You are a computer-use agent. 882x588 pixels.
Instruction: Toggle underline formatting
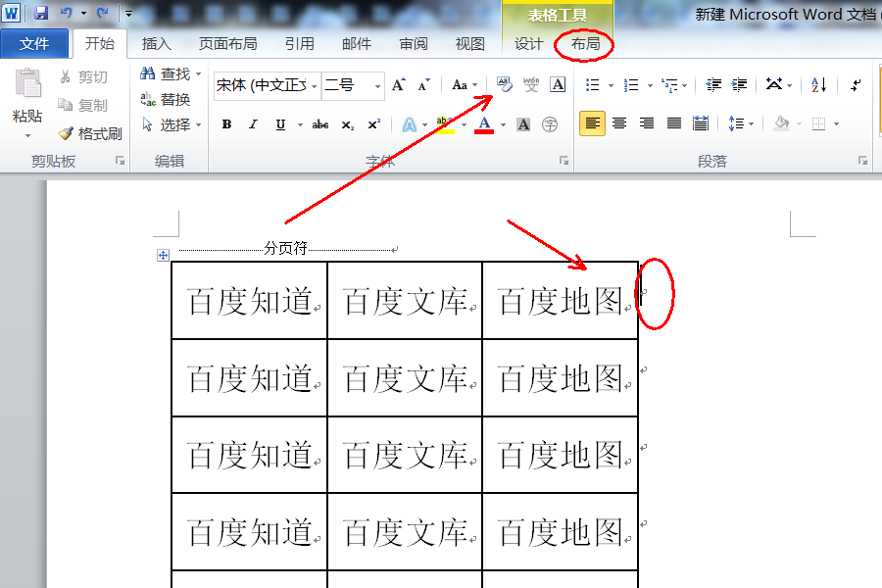tap(280, 124)
